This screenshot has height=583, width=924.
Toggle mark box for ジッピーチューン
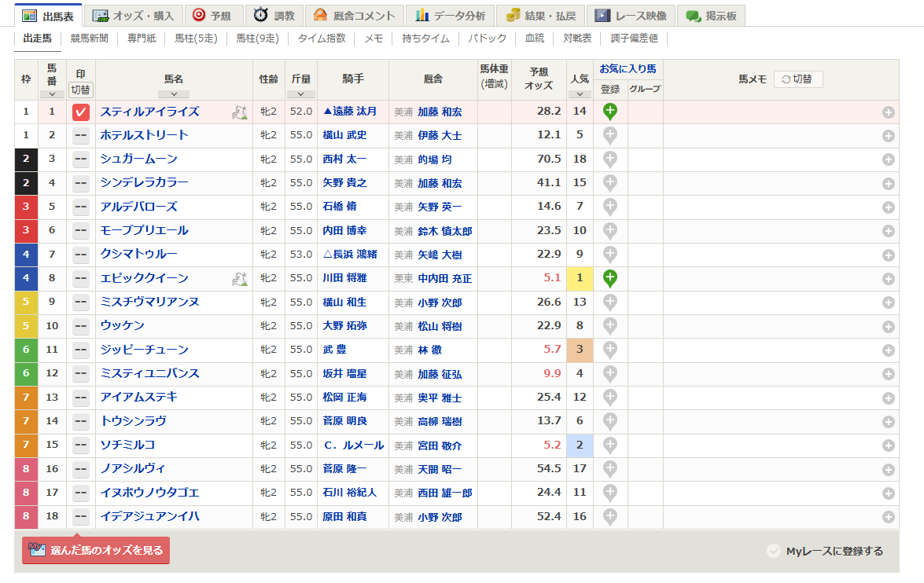[81, 350]
